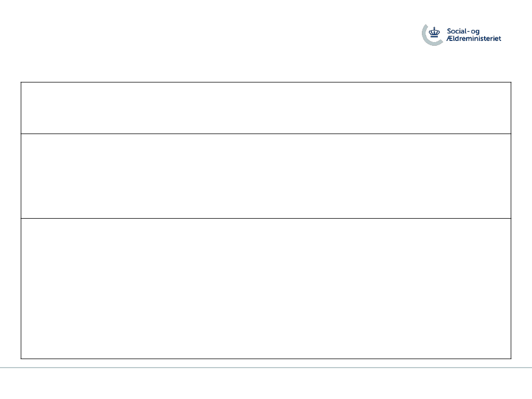Click the "Ældreministeriet" logo text line
This screenshot has height=399, width=532.
(473, 38)
